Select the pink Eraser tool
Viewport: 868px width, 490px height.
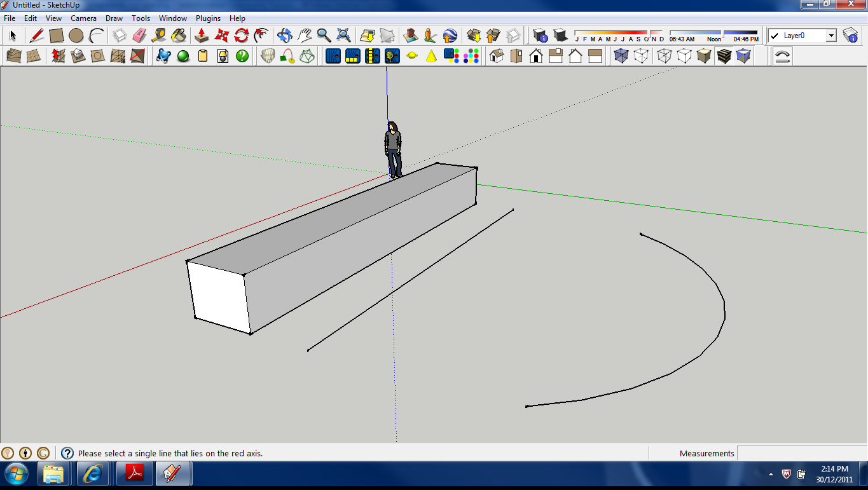[140, 36]
